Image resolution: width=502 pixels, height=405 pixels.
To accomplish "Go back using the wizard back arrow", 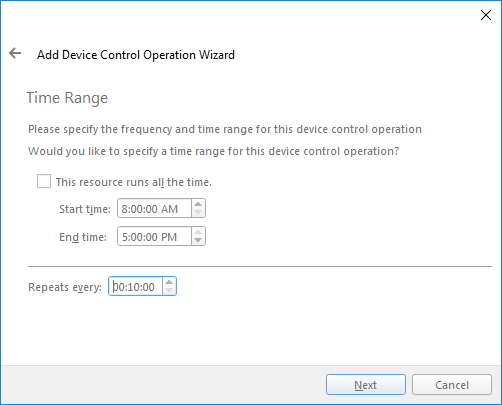I will [15, 53].
